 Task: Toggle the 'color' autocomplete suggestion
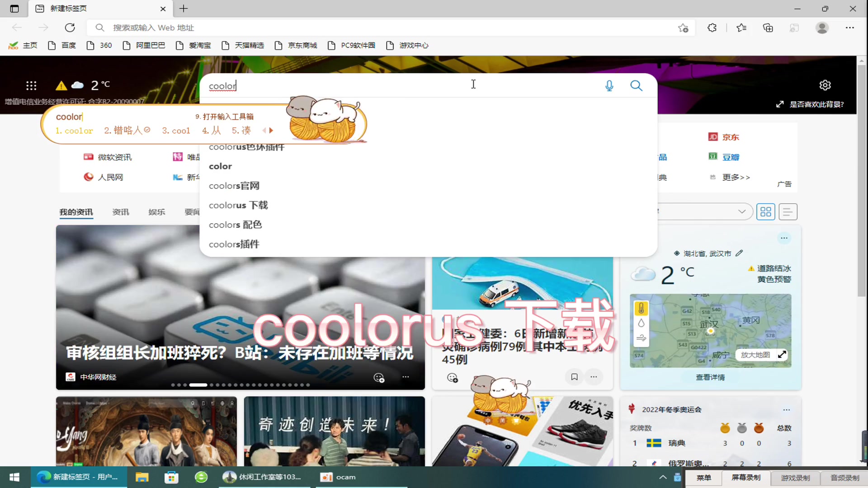[220, 166]
